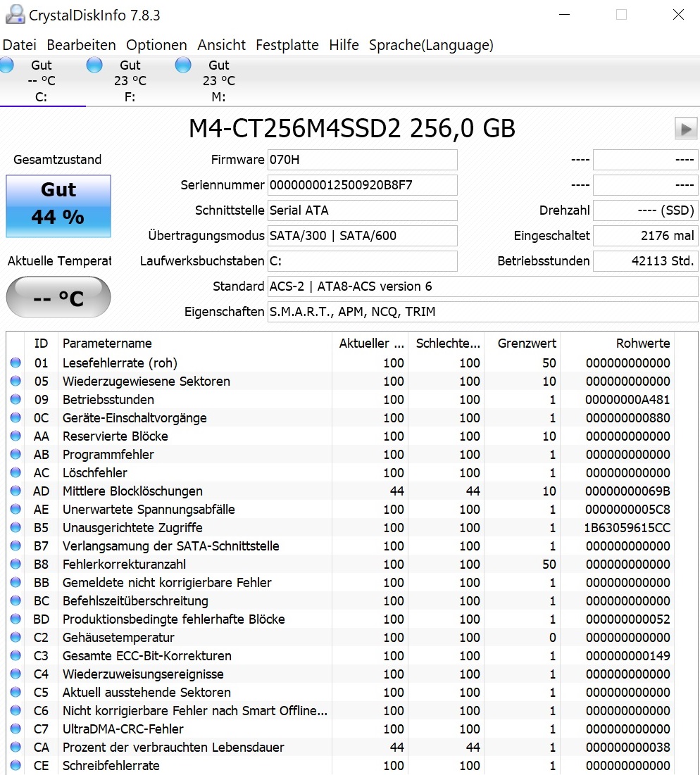Click the status dot for Geräte-Einschaltvorgänge
The height and width of the screenshot is (775, 700).
[x=15, y=417]
